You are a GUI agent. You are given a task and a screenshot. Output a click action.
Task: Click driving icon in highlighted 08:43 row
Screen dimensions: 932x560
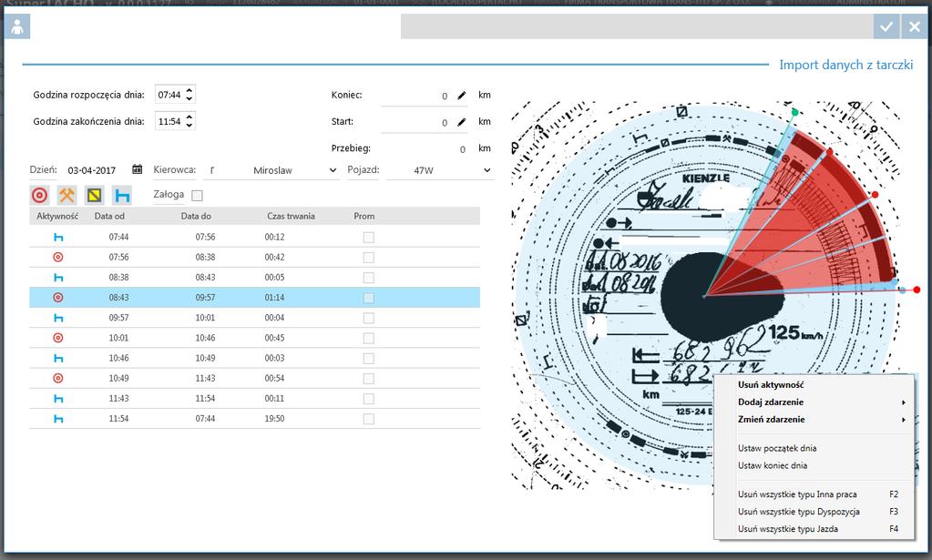58,298
